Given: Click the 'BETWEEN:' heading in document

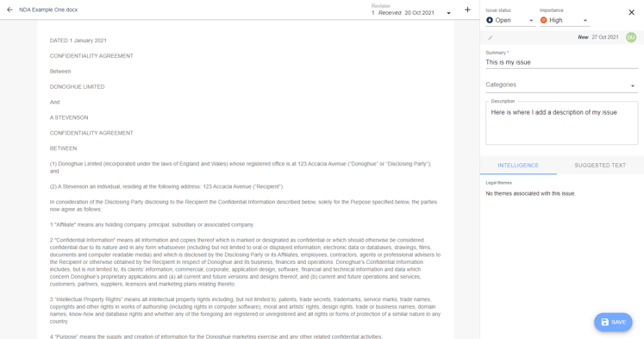Looking at the screenshot, I should tap(64, 148).
